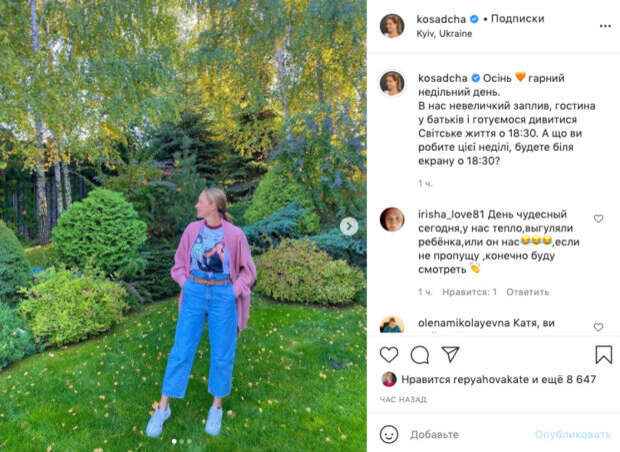Like the post with heart icon
Screen dimensions: 620x452
click(389, 355)
